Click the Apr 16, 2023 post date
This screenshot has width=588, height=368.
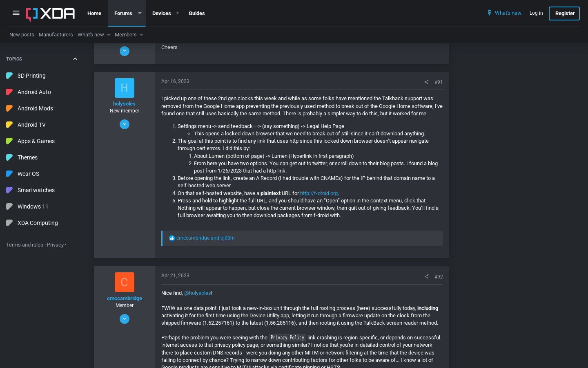[x=175, y=81]
